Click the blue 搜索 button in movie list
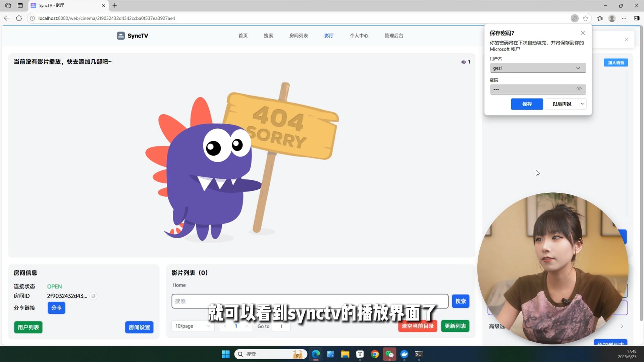 tap(461, 301)
